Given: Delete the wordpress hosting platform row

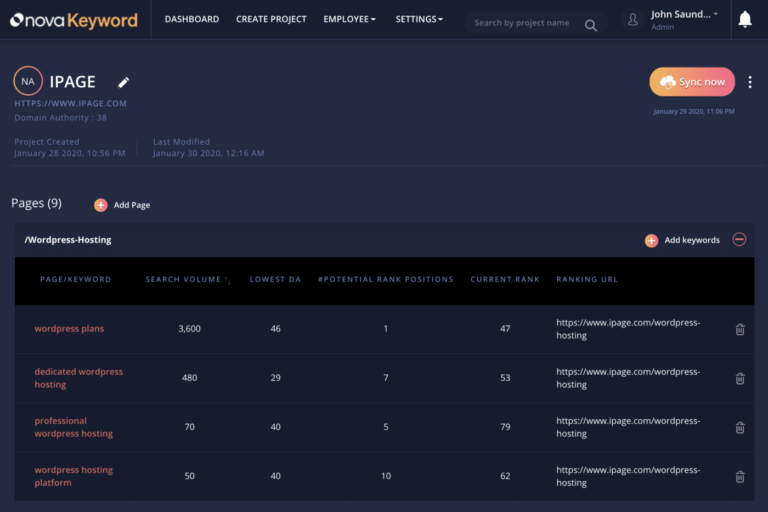Looking at the screenshot, I should 740,476.
